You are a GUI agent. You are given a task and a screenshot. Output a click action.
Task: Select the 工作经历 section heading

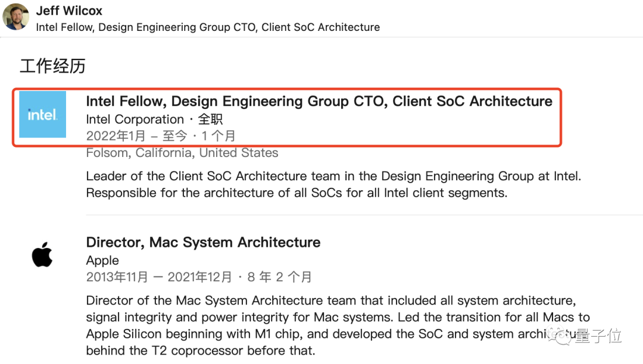(x=52, y=65)
